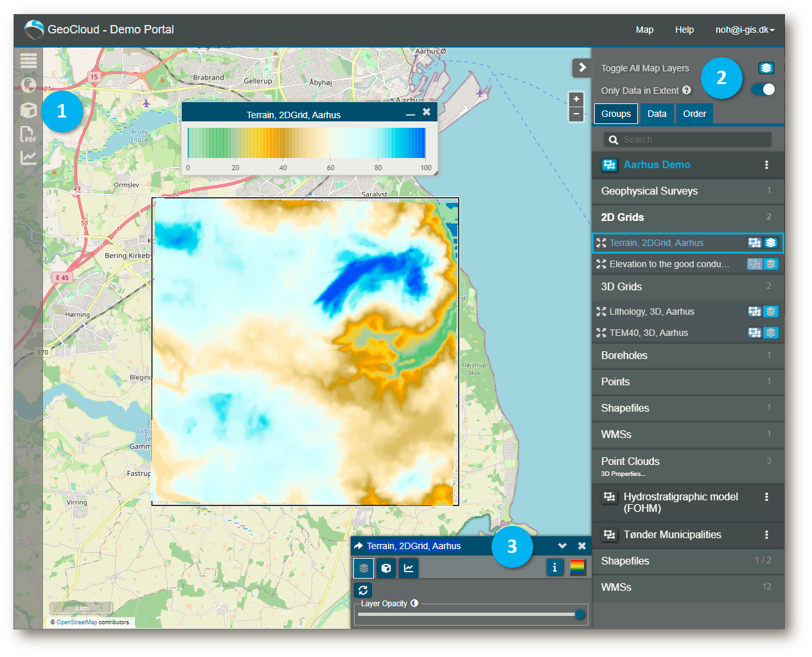Open the color scale editor rainbow icon
812x657 pixels.
point(578,567)
